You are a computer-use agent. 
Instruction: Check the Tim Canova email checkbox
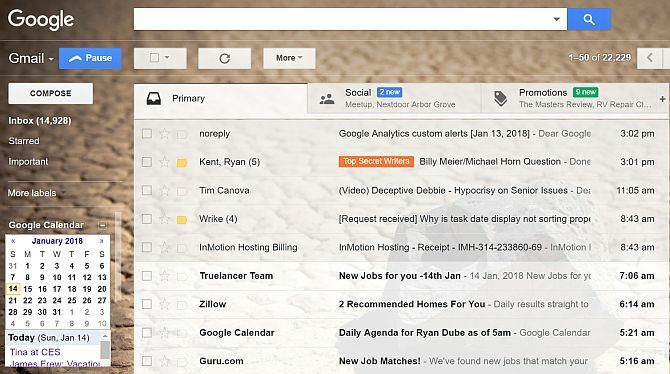click(x=147, y=191)
